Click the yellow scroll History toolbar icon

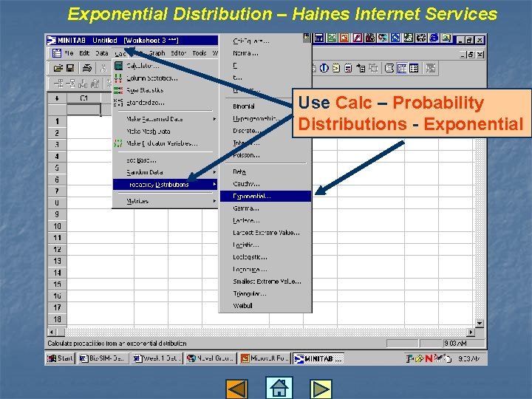tap(336, 68)
